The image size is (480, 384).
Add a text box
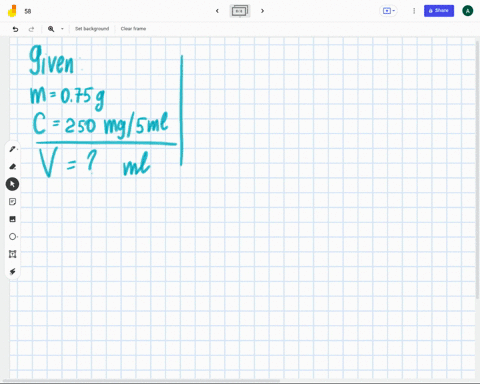tap(13, 254)
